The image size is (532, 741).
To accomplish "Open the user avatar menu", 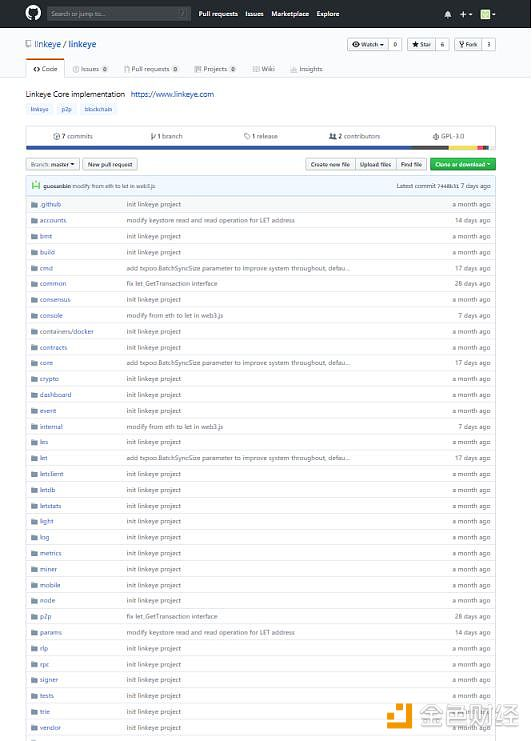I will pyautogui.click(x=488, y=14).
